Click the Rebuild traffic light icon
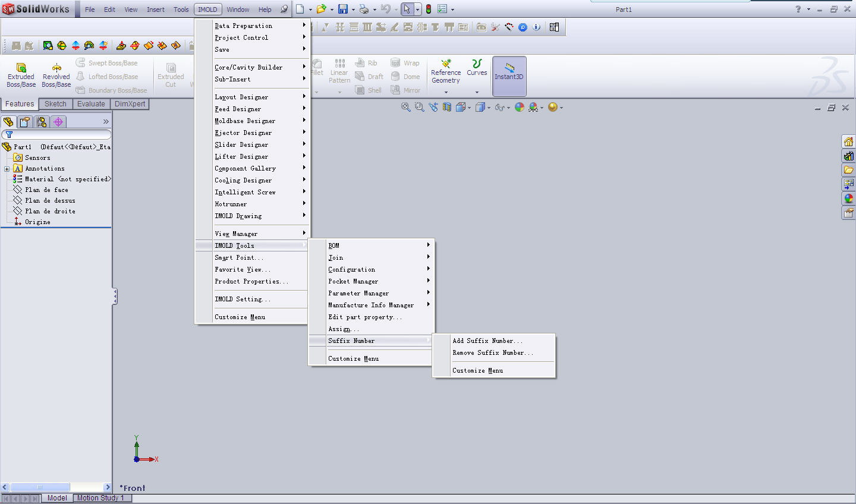The width and height of the screenshot is (856, 504). coord(428,9)
